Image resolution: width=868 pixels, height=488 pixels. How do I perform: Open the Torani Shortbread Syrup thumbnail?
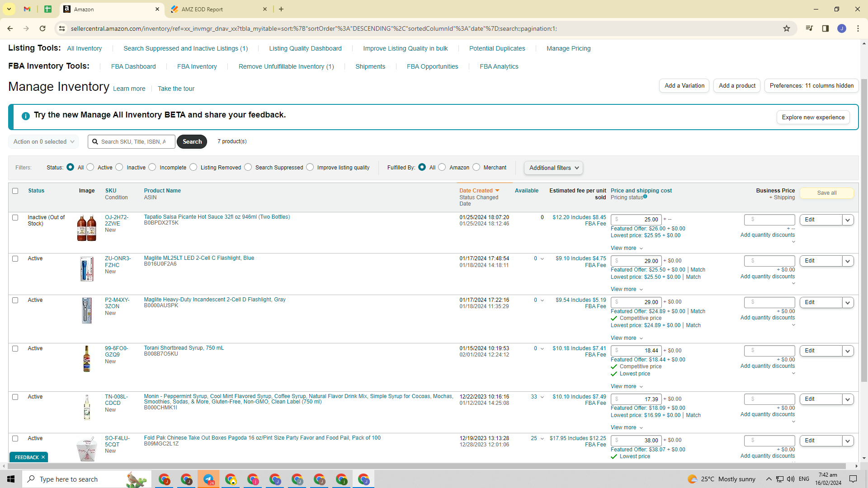point(87,359)
